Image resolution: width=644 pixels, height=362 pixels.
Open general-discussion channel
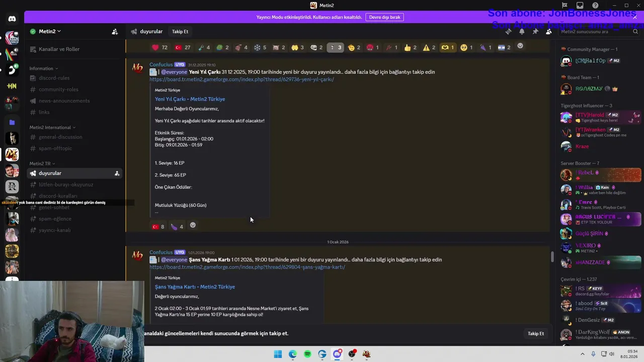[74, 137]
